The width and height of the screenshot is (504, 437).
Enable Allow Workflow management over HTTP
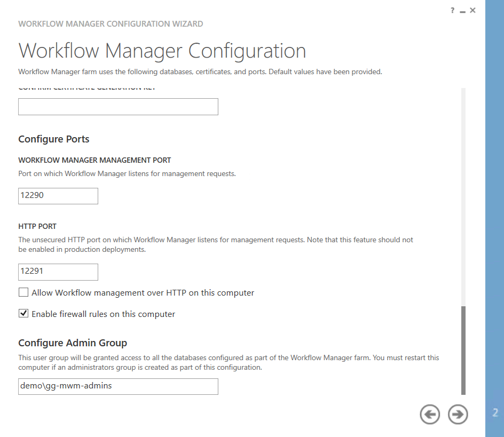(x=23, y=292)
